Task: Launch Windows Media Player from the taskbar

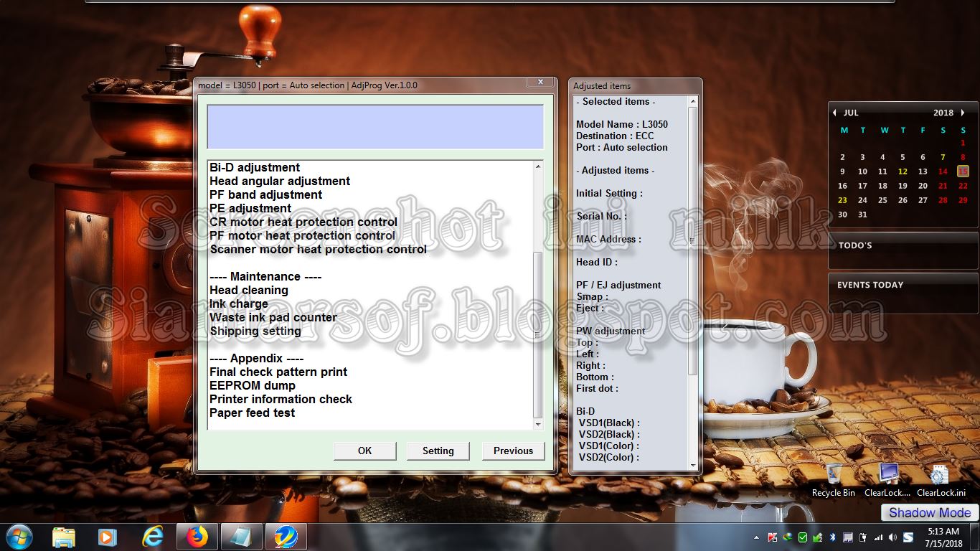Action: 108,537
